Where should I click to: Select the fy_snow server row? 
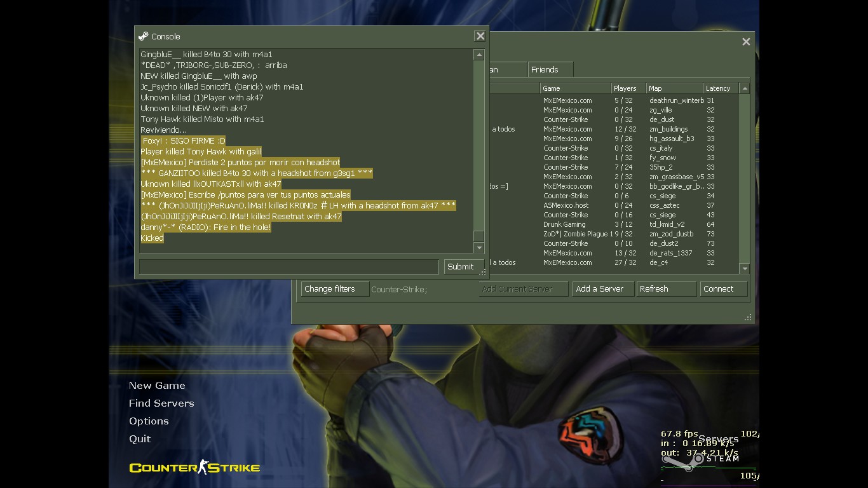(x=613, y=158)
